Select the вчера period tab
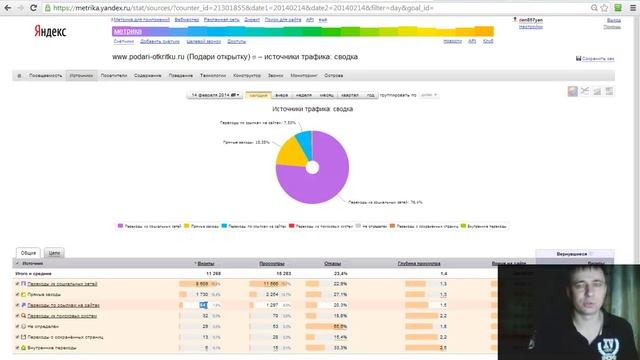This screenshot has width=640, height=360. (x=282, y=95)
